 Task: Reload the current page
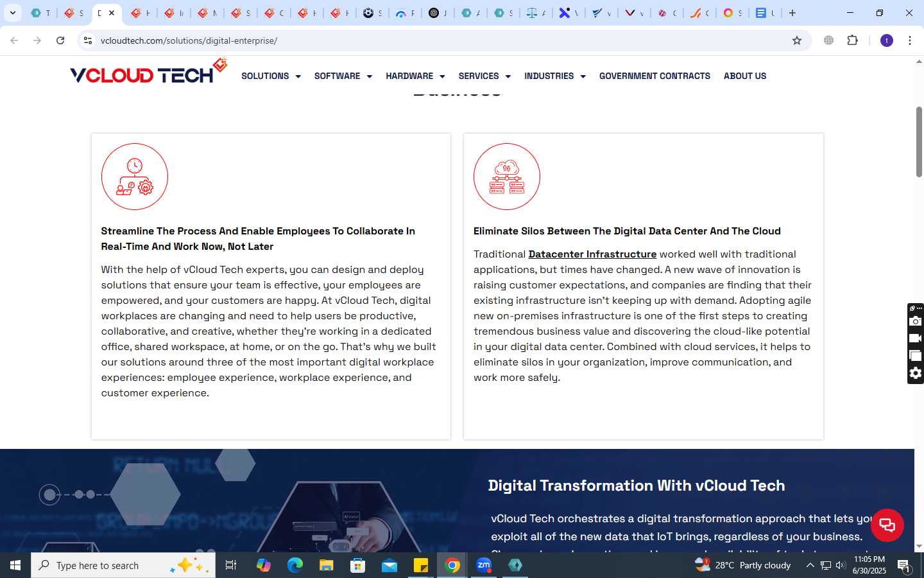[60, 40]
